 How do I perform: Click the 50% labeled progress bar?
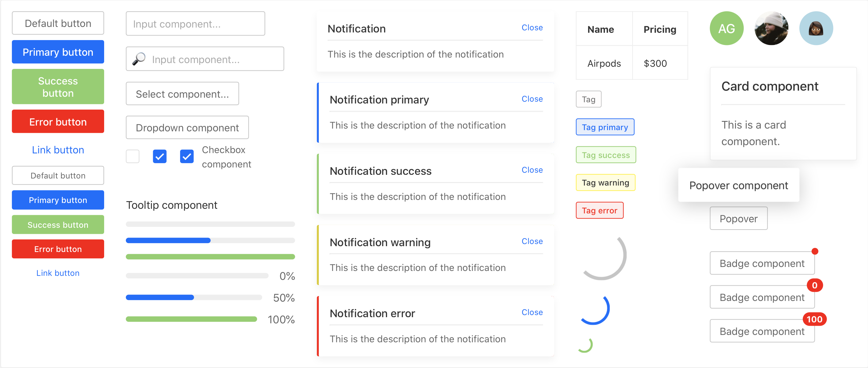click(194, 297)
